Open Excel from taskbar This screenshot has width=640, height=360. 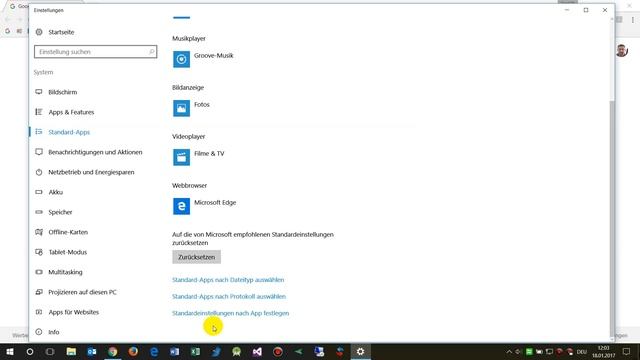195,351
